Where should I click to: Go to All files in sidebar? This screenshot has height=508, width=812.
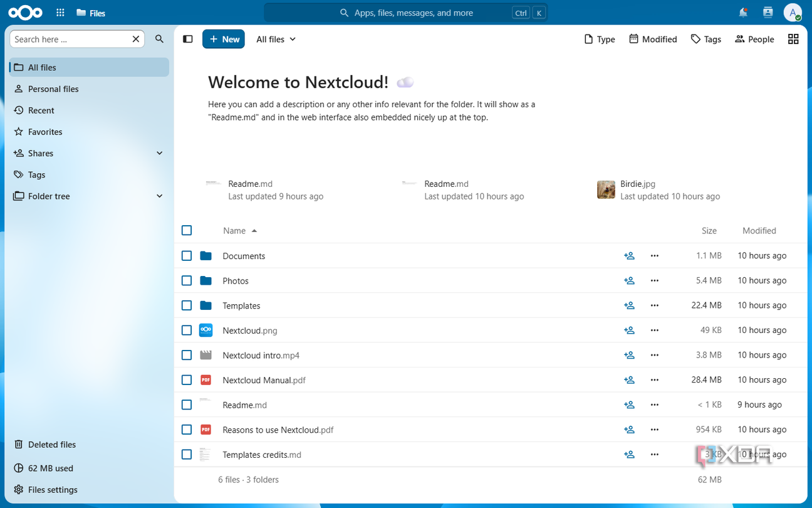click(89, 67)
